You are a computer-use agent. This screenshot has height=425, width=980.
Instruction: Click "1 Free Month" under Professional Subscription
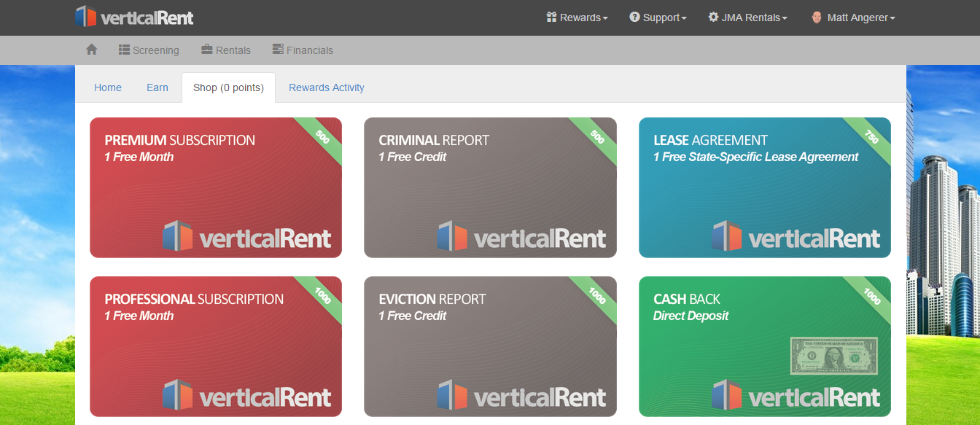point(139,316)
